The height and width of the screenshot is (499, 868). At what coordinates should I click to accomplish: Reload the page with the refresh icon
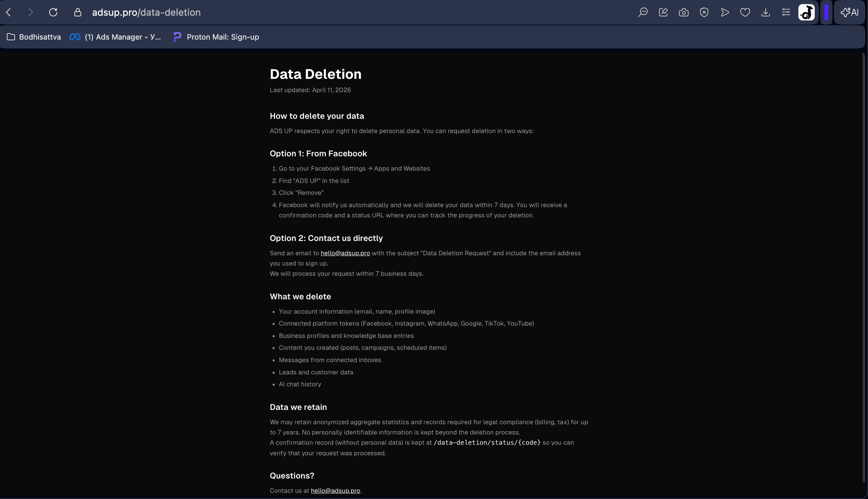pos(53,12)
